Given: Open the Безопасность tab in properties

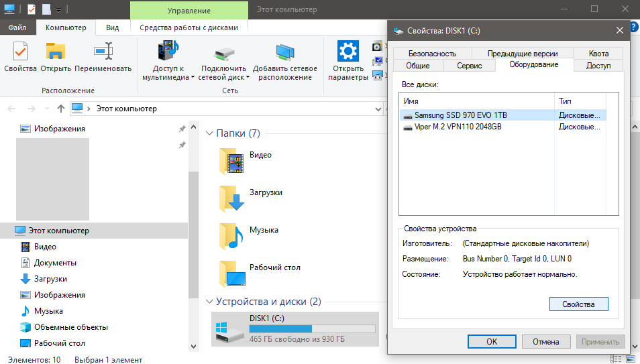Looking at the screenshot, I should [x=432, y=54].
